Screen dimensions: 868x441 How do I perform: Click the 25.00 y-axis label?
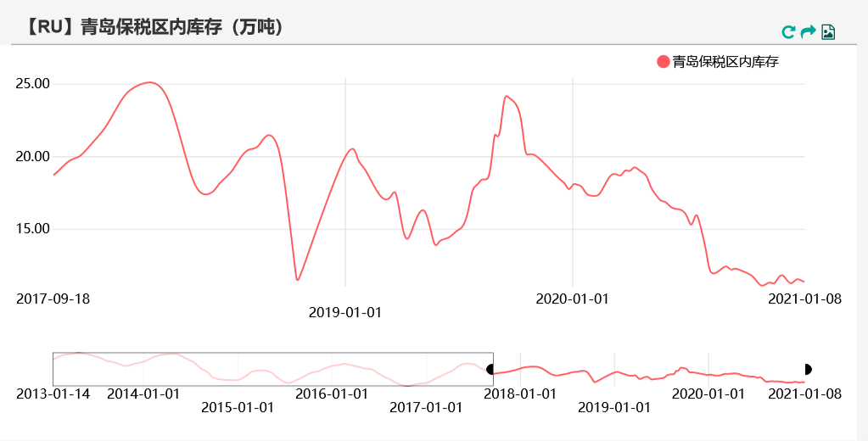click(x=32, y=84)
